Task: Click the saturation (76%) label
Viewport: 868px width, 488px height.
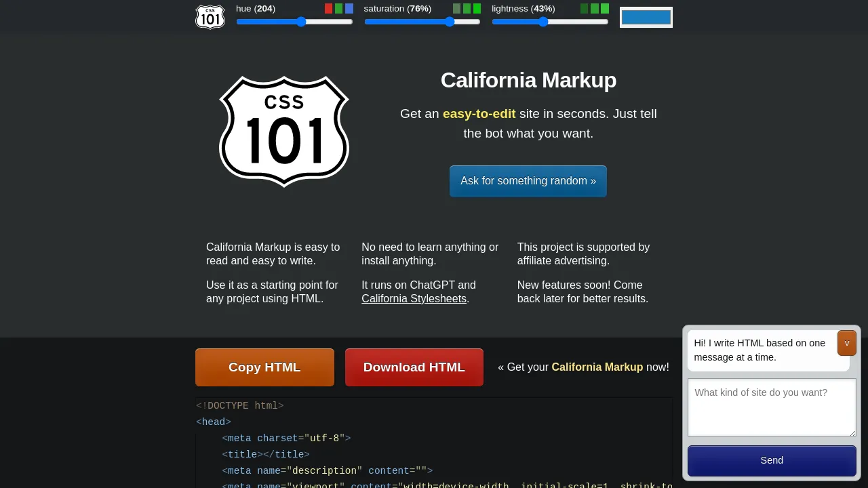Action: tap(397, 9)
